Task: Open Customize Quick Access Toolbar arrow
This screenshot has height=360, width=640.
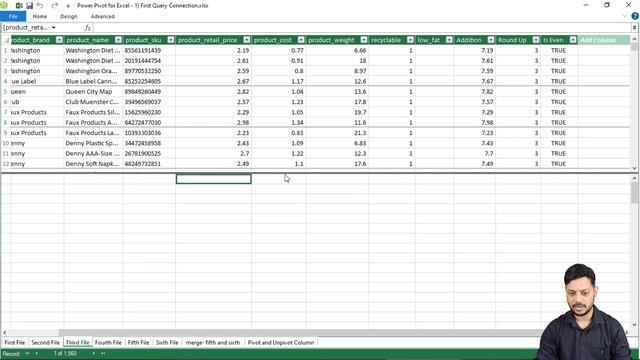Action: pyautogui.click(x=68, y=6)
